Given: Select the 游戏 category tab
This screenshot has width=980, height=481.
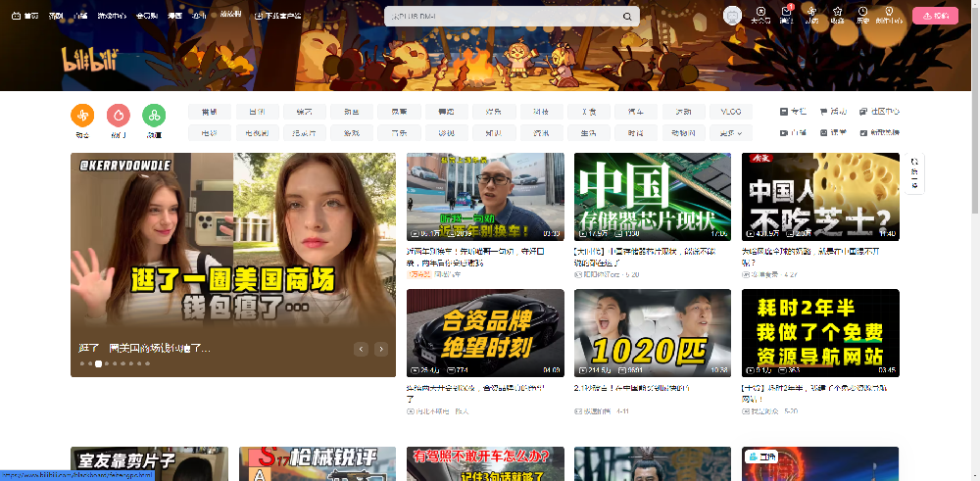Looking at the screenshot, I should (x=352, y=132).
